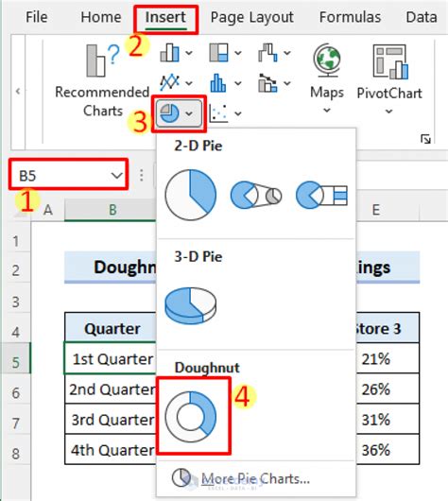Click the column chart icon
Screen dimensions: 448x501
(169, 53)
